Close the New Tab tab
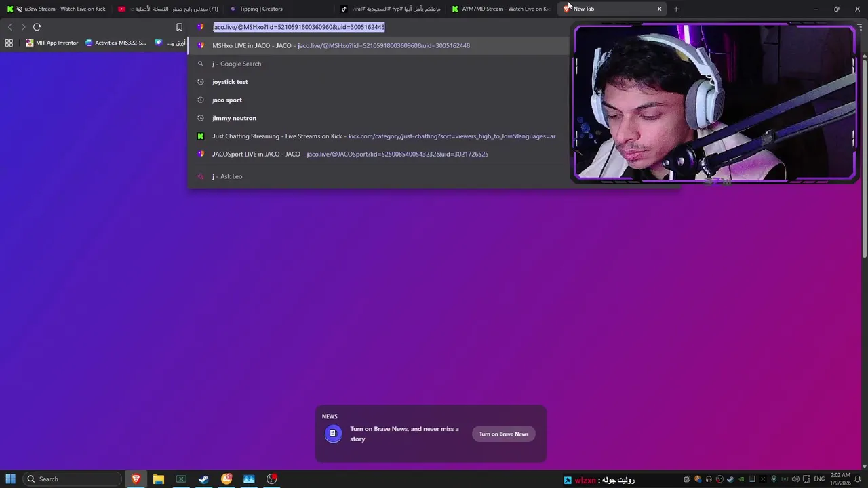Image resolution: width=868 pixels, height=488 pixels. tap(659, 9)
